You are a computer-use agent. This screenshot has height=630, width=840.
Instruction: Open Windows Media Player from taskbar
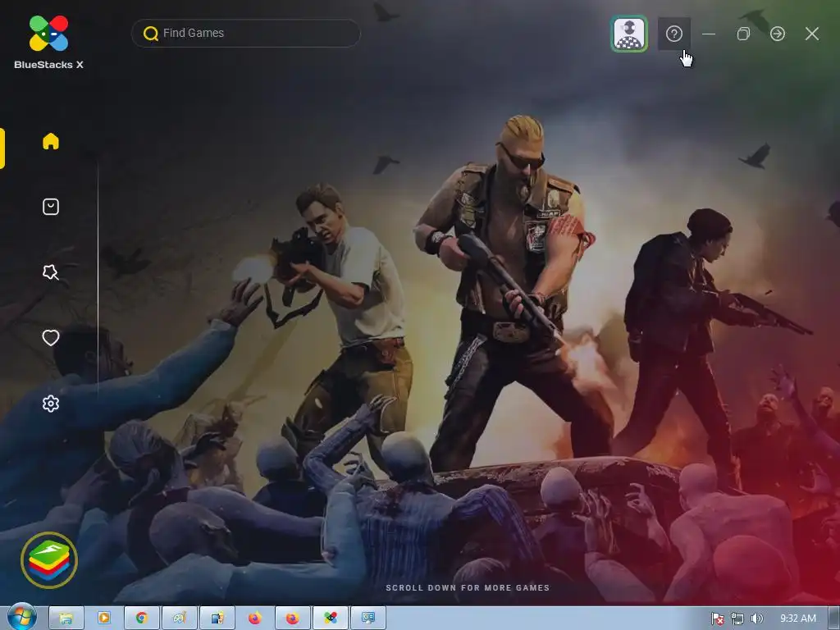pyautogui.click(x=104, y=619)
